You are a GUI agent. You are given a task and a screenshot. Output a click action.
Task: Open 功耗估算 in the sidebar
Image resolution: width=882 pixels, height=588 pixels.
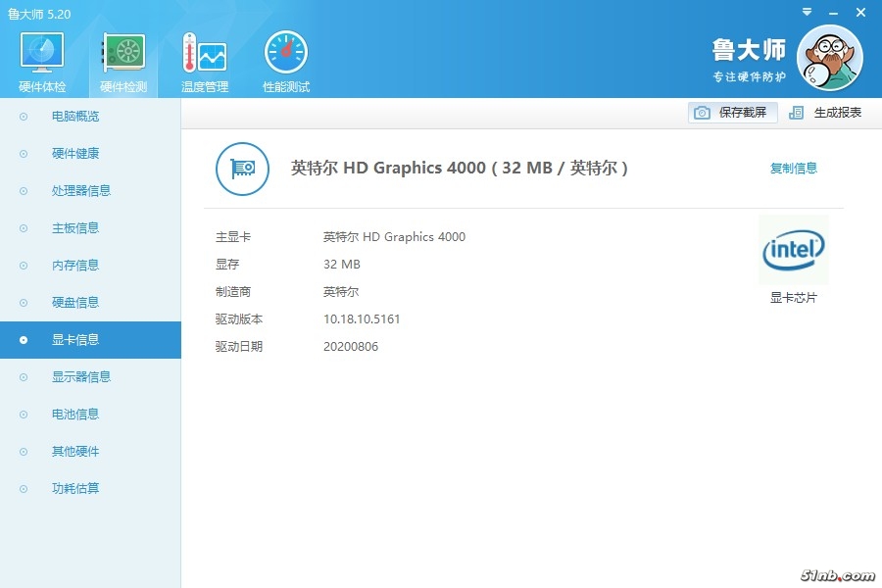(x=75, y=489)
